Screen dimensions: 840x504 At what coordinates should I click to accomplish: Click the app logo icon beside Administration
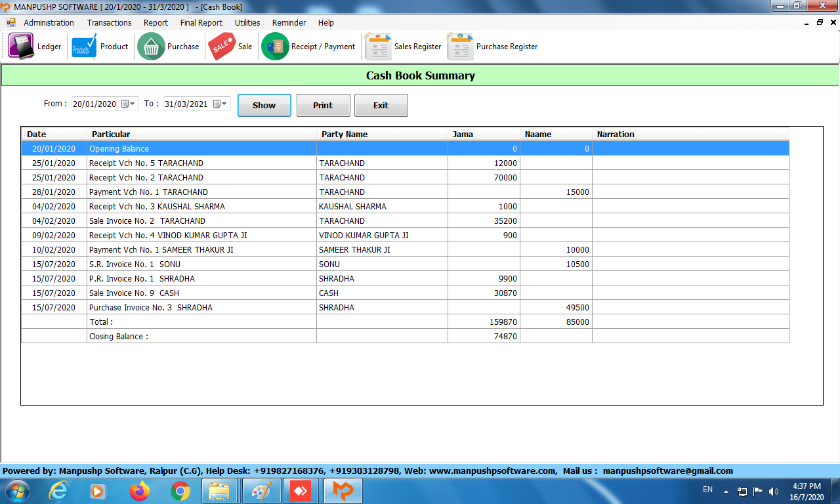pyautogui.click(x=11, y=22)
